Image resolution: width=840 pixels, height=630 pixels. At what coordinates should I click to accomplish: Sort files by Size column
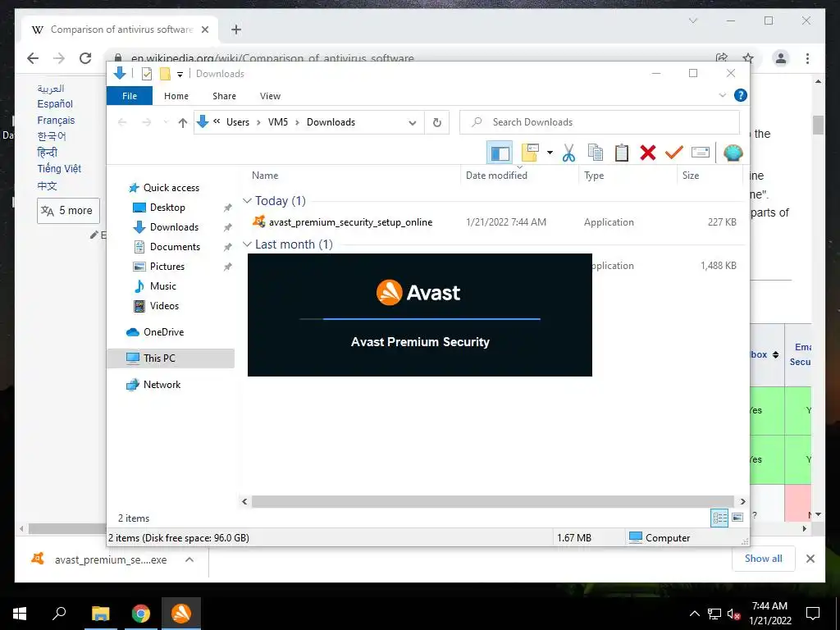point(691,176)
